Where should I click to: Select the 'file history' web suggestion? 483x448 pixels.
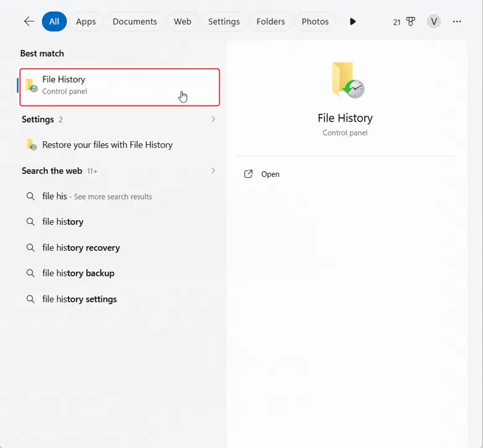(120, 222)
